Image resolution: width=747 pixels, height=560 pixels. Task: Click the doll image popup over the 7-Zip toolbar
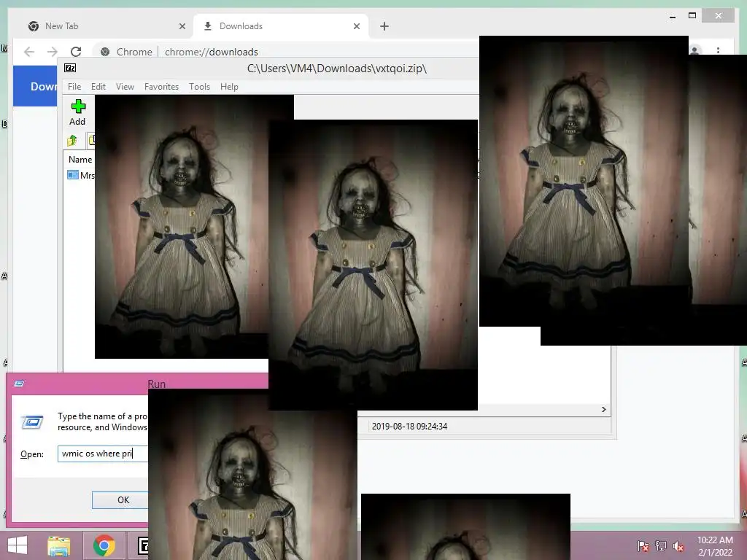point(182,226)
